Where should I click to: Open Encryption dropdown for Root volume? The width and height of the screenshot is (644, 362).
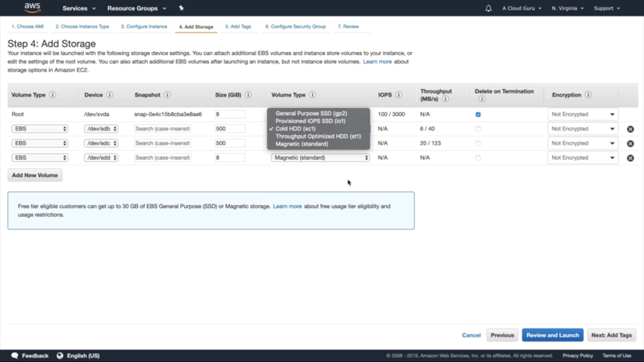pos(583,114)
